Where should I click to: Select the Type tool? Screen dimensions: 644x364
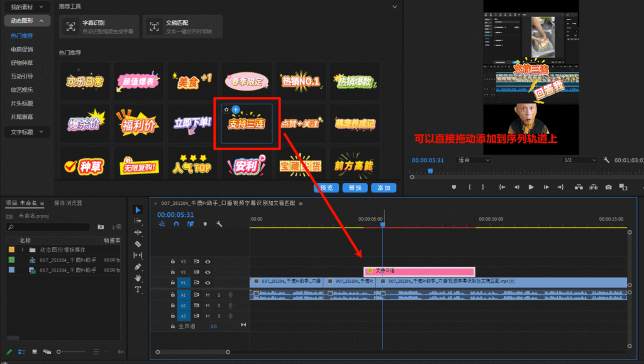[138, 290]
